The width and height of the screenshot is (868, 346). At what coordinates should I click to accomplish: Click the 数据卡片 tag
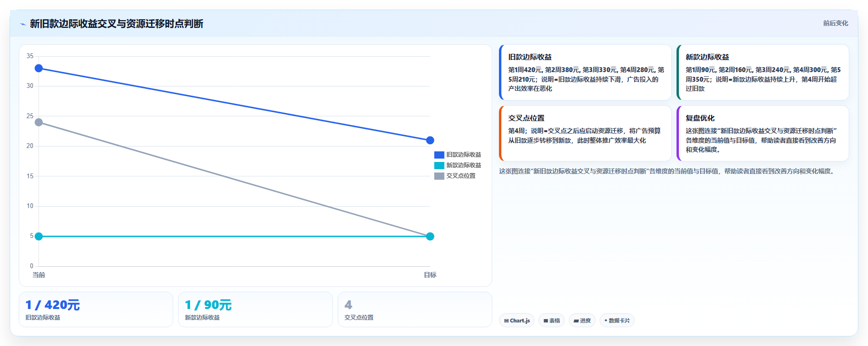click(x=617, y=321)
